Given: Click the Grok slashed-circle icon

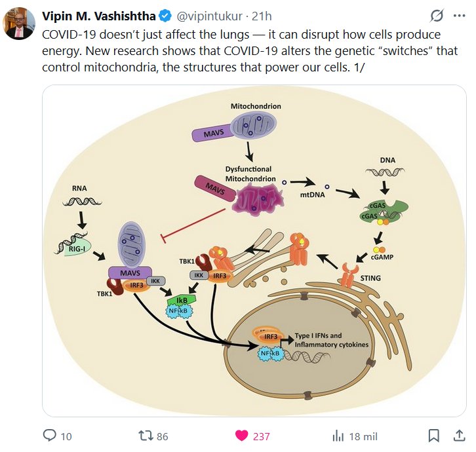Looking at the screenshot, I should click(436, 15).
